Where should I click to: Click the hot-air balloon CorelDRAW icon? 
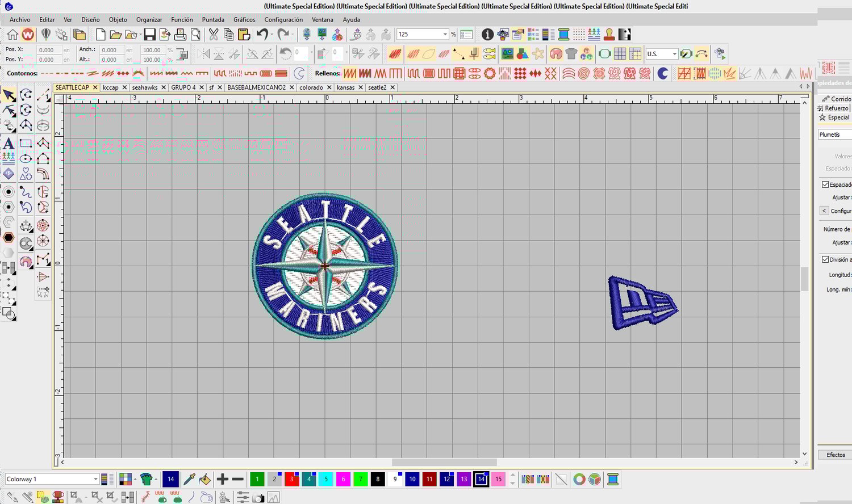[x=46, y=35]
